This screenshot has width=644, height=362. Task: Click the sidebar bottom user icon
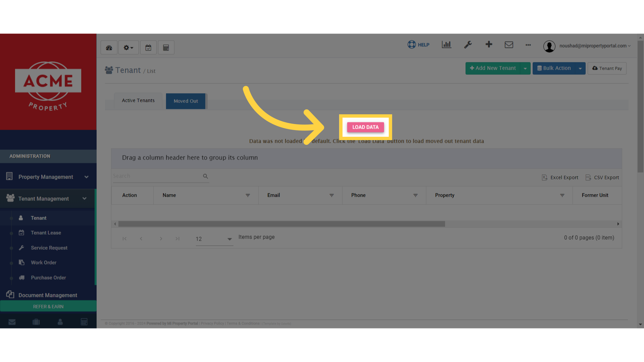click(x=60, y=322)
